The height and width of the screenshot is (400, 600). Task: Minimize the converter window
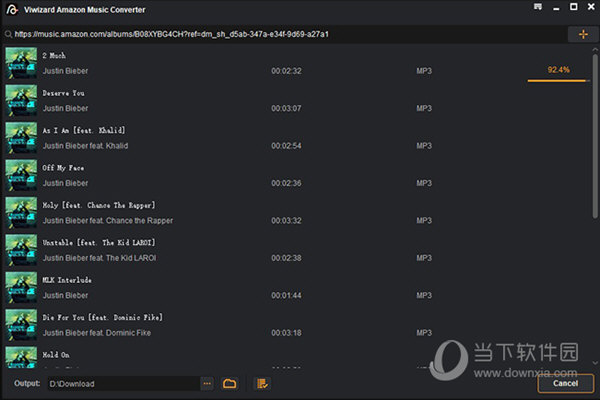pyautogui.click(x=556, y=8)
